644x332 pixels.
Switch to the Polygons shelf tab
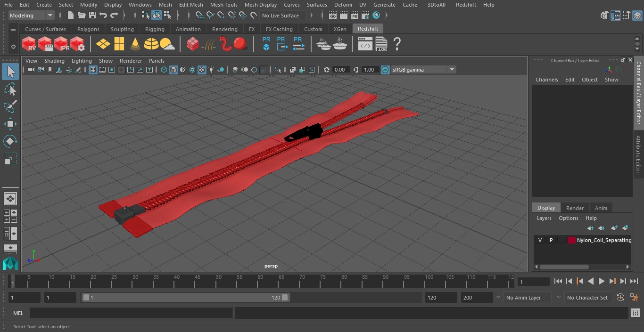click(x=88, y=29)
